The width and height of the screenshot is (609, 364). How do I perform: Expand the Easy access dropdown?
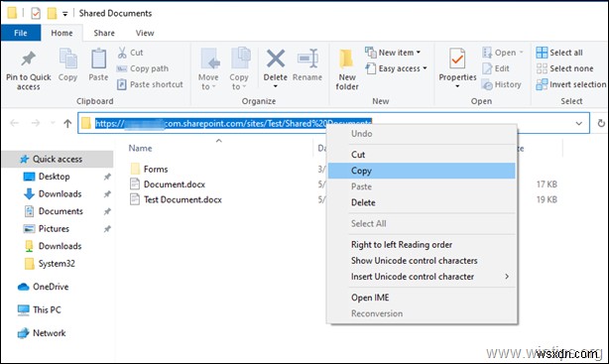click(425, 68)
